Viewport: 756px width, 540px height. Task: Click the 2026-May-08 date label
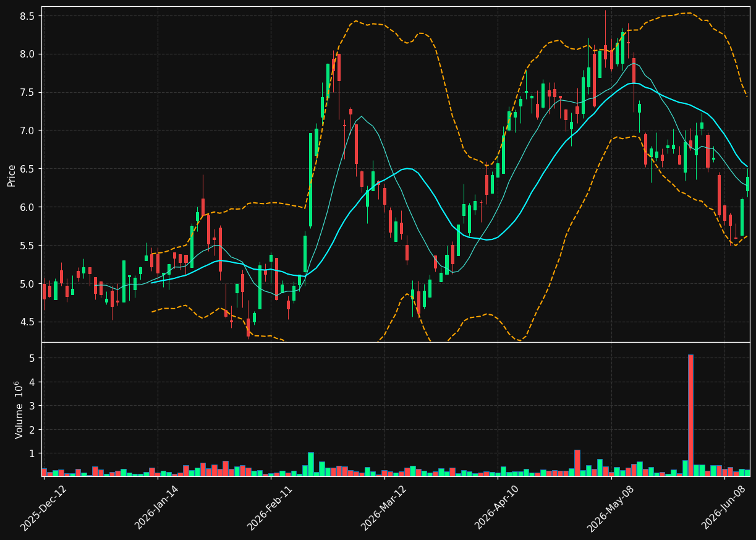611,508
